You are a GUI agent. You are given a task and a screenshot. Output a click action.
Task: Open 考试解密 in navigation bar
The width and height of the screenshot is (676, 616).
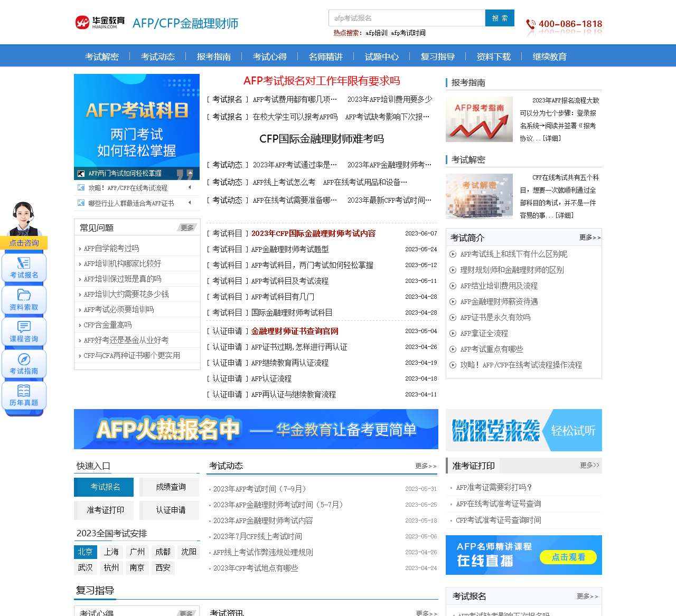pyautogui.click(x=102, y=56)
